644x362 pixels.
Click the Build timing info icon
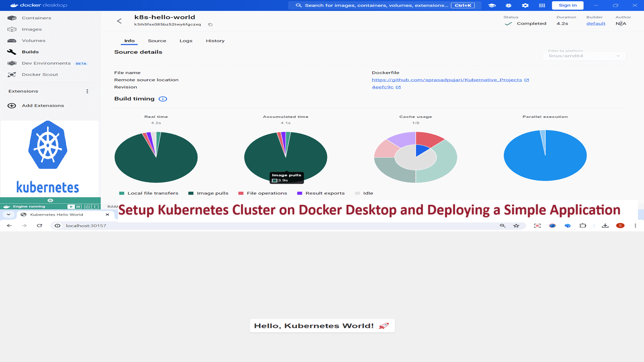point(163,99)
